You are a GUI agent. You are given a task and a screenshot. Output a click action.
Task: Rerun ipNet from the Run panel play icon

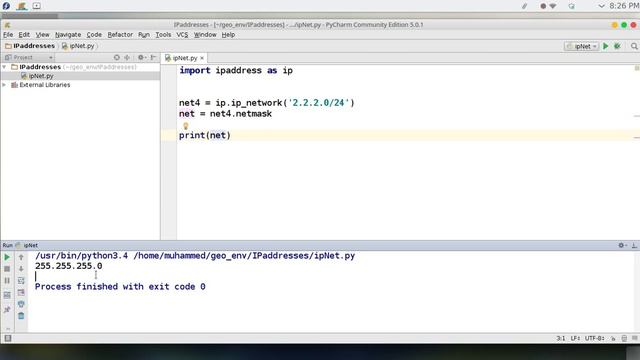(x=7, y=257)
